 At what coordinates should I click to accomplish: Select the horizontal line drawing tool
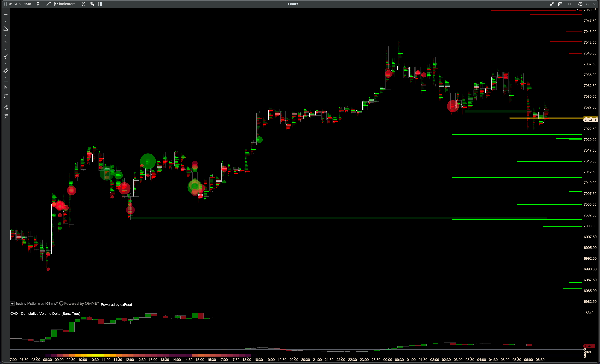point(6,15)
